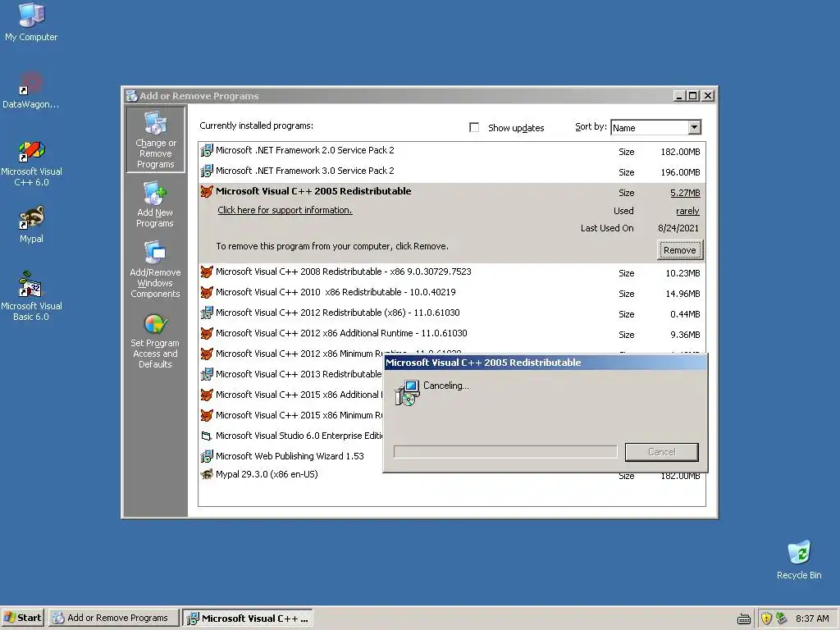This screenshot has width=840, height=630.
Task: Click the 5.27MB size value
Action: [x=685, y=193]
